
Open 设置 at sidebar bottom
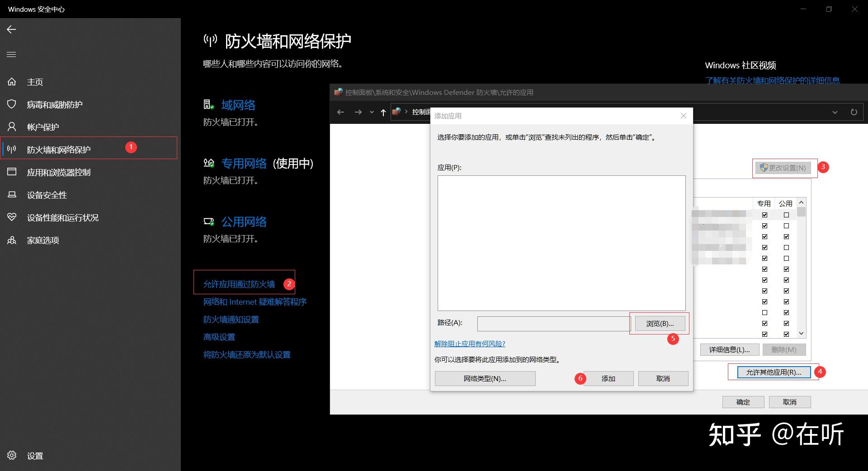(x=35, y=456)
